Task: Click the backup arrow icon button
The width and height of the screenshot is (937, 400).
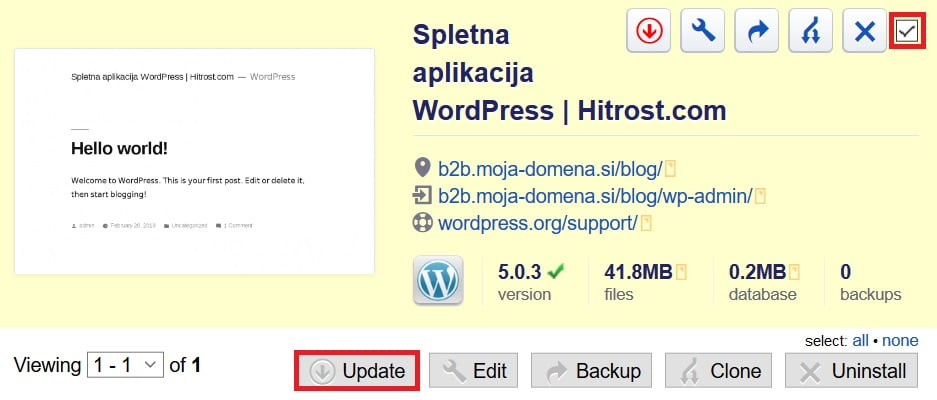Action: click(757, 30)
